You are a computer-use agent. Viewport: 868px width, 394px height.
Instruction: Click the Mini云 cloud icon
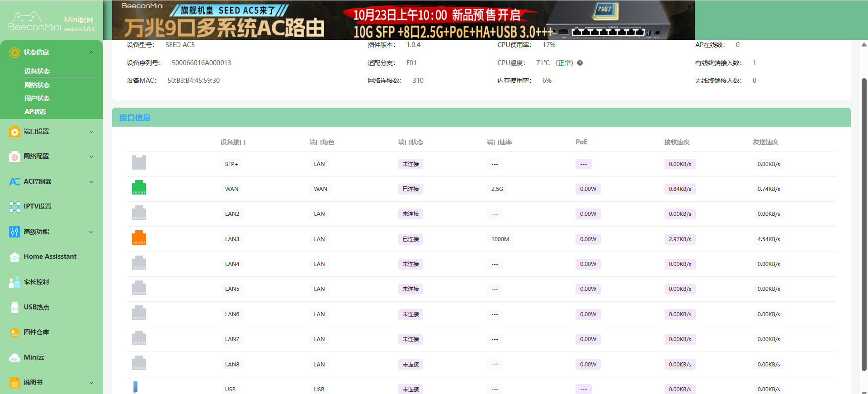(14, 358)
